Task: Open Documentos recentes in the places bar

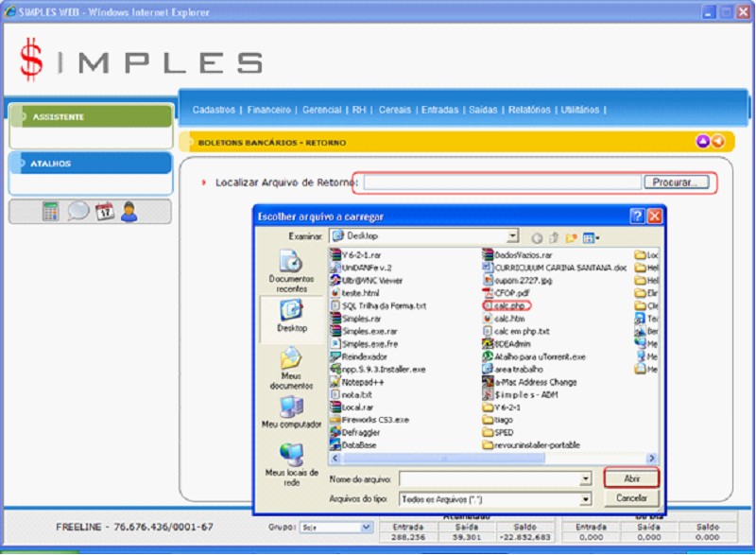Action: 291,271
